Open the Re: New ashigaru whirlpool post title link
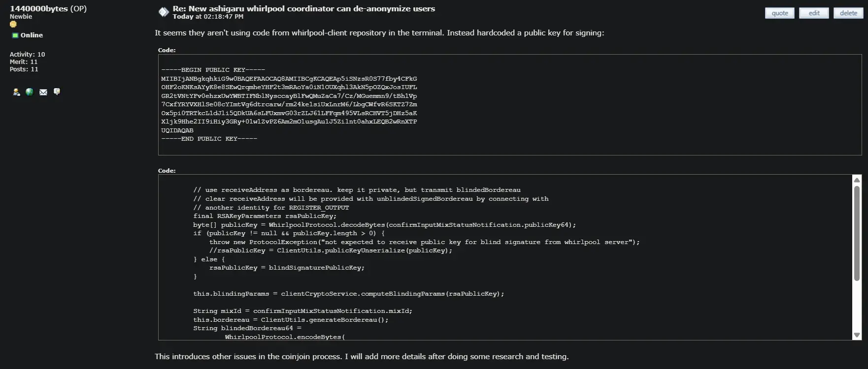The width and height of the screenshot is (868, 369). 303,8
